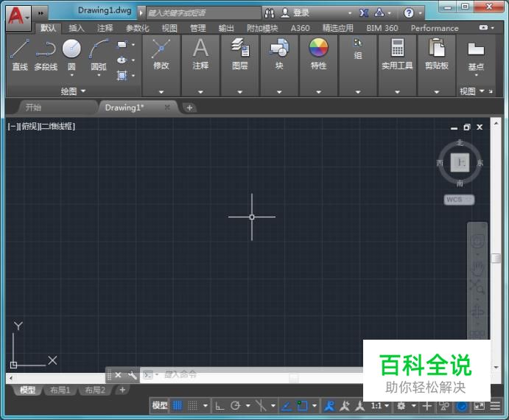509x420 pixels.
Task: Click the AutoCAD application menu logo
Action: 15,14
